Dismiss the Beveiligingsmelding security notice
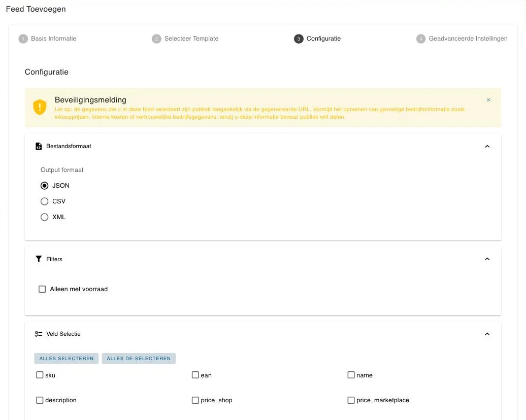 [x=488, y=99]
